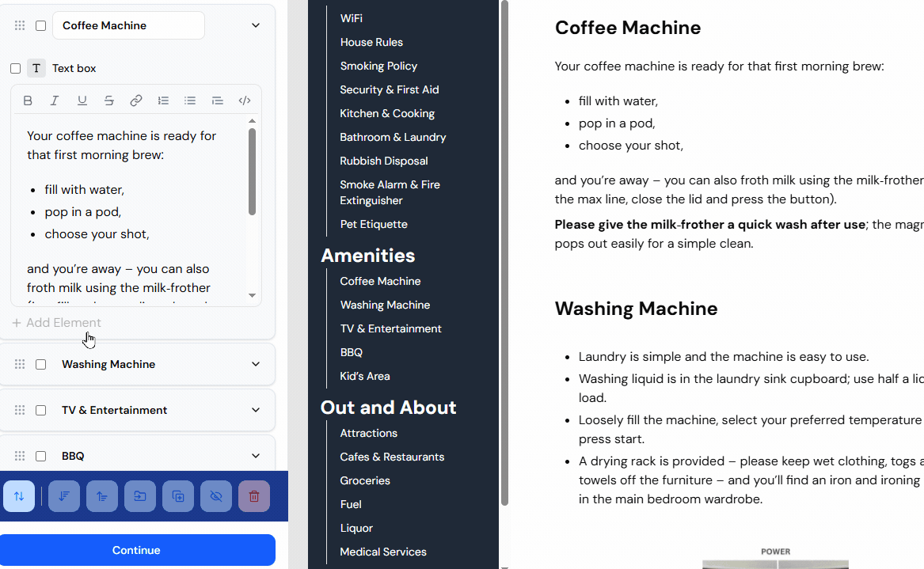The height and width of the screenshot is (569, 924).
Task: Delete the selected elements with the trash icon
Action: pyautogui.click(x=253, y=496)
